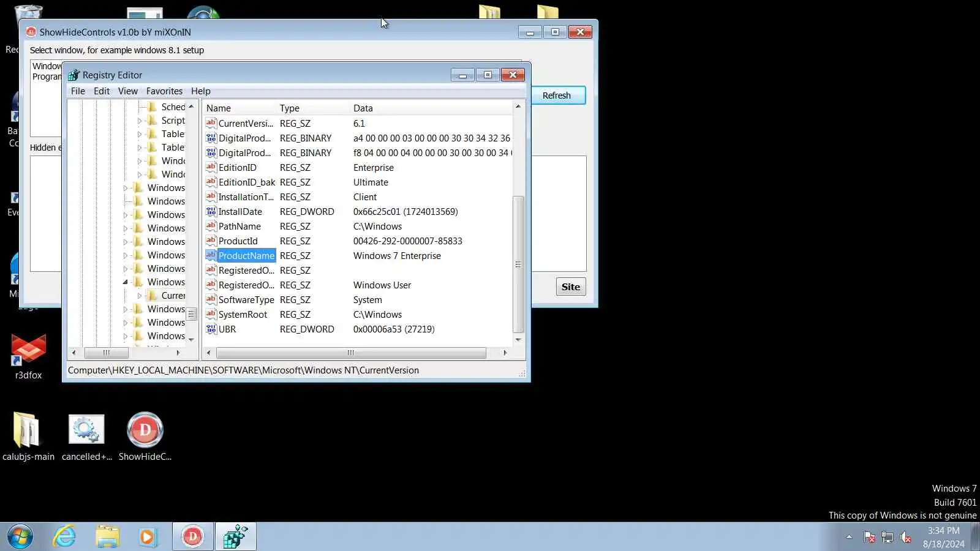
Task: Collapse the expanded Windows key in the tree
Action: click(126, 282)
